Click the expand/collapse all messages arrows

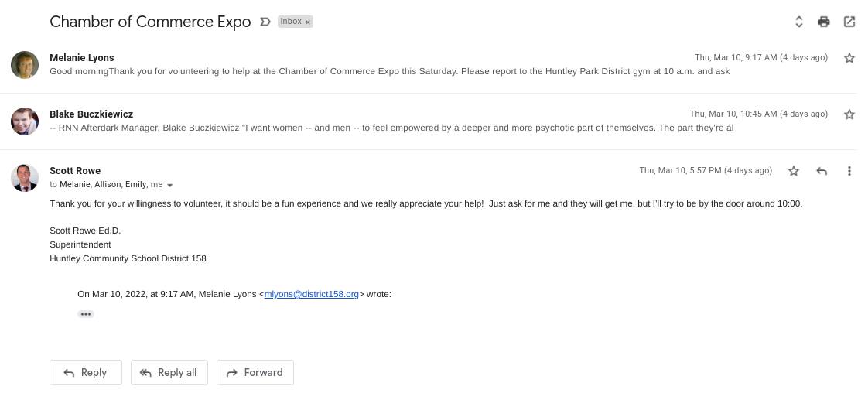[x=799, y=22]
